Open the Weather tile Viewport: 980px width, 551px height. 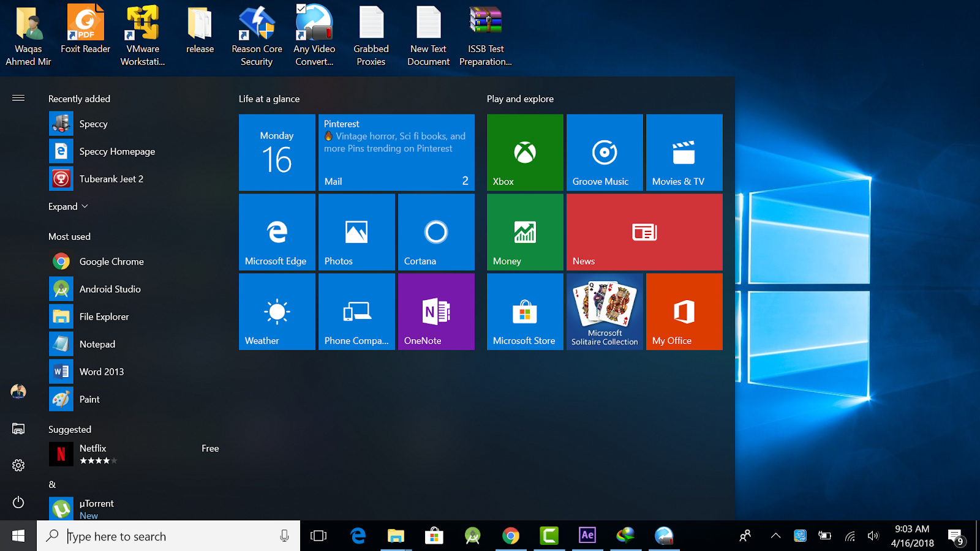277,312
